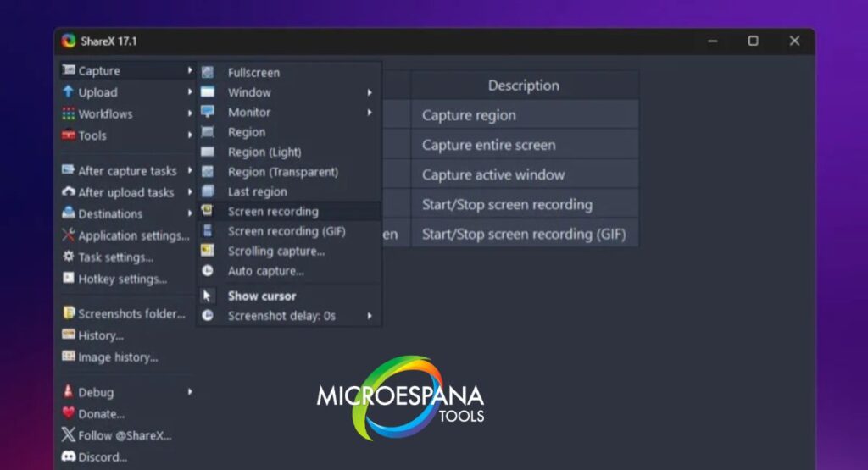Select Region (Light) capture entry

tap(290, 152)
